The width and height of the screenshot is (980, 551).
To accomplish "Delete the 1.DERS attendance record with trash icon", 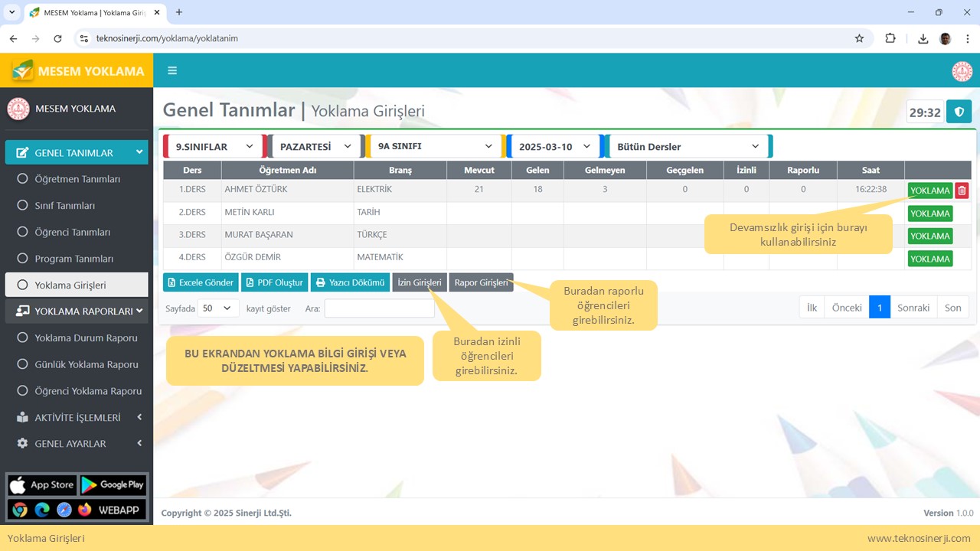I will point(962,191).
